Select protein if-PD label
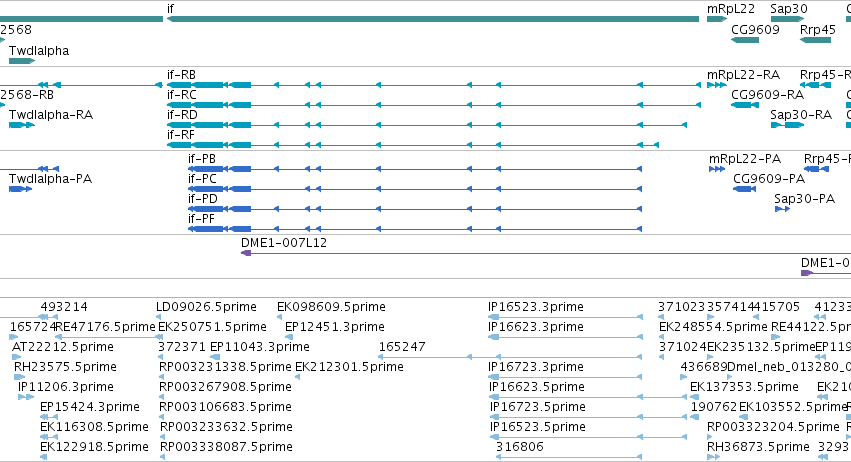Screen dimensions: 851x462 203,199
